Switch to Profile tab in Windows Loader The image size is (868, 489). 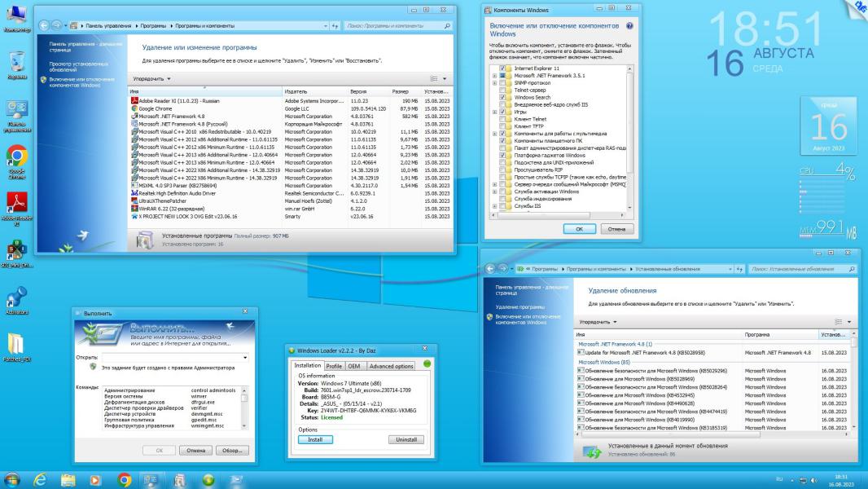pyautogui.click(x=334, y=366)
